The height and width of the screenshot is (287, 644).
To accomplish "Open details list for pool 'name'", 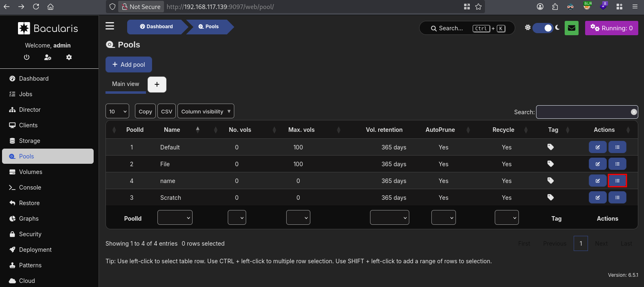I will 617,181.
